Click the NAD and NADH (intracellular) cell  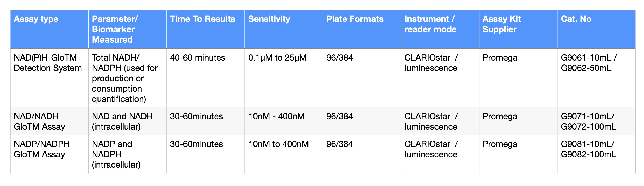[x=122, y=121]
